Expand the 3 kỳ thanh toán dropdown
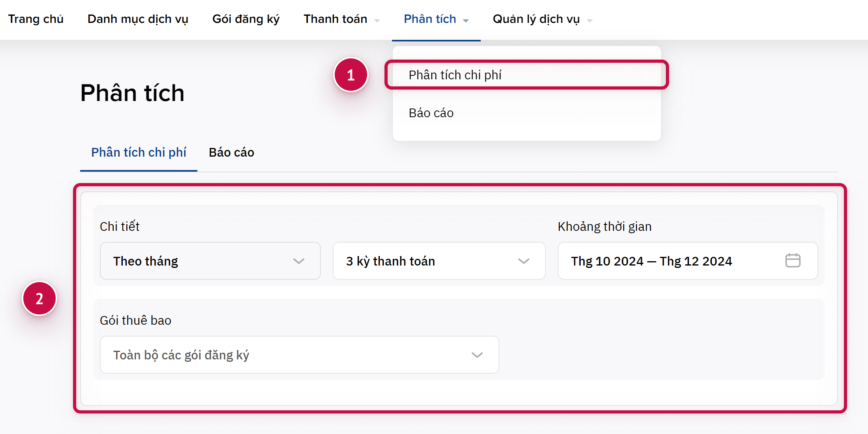Screen dimensions: 868x434 [439, 261]
